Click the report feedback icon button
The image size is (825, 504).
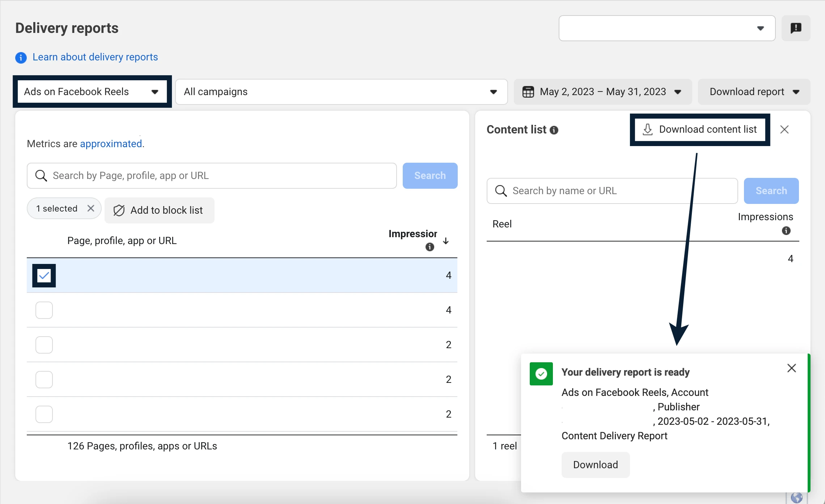pyautogui.click(x=796, y=28)
